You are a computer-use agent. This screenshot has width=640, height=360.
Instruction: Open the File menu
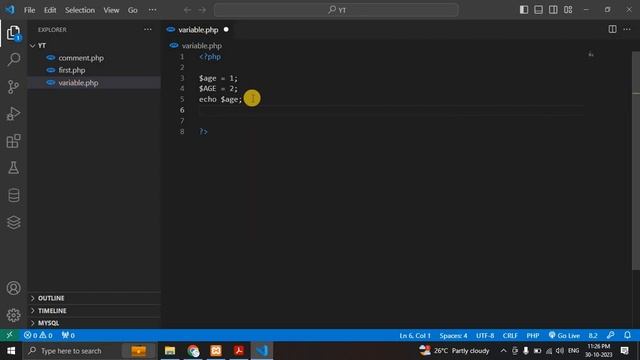tap(29, 10)
